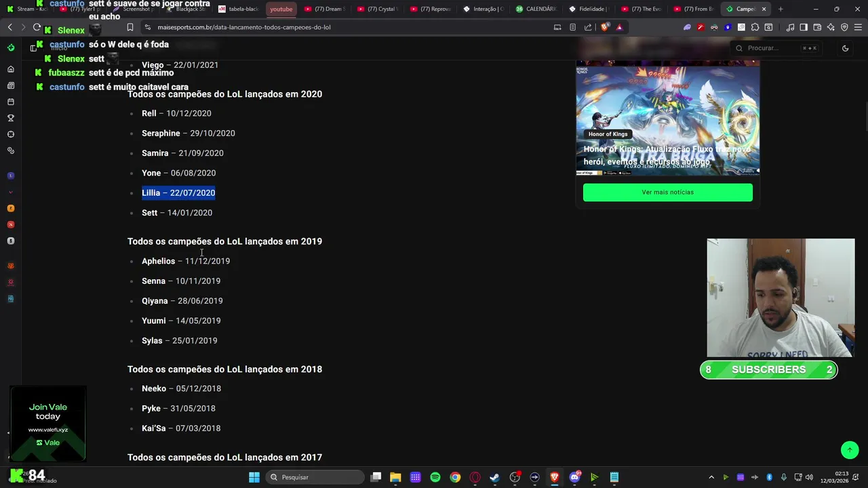Switch to the CALENDÁRIO tab
This screenshot has height=488, width=868.
pos(536,9)
